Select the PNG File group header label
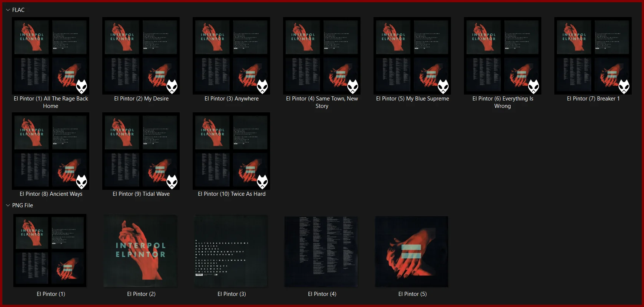 [x=23, y=205]
